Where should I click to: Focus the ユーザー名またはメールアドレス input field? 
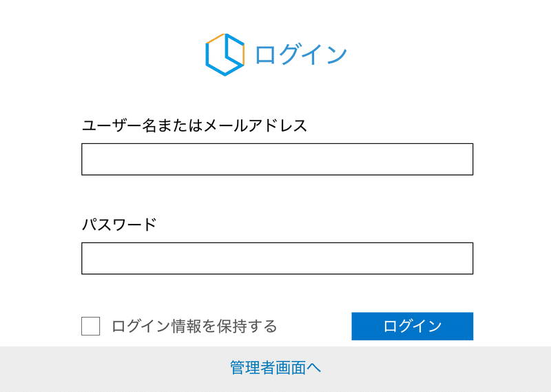[278, 159]
